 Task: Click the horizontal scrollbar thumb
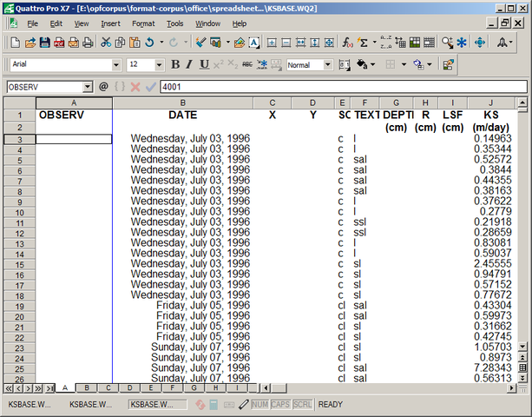click(x=279, y=387)
